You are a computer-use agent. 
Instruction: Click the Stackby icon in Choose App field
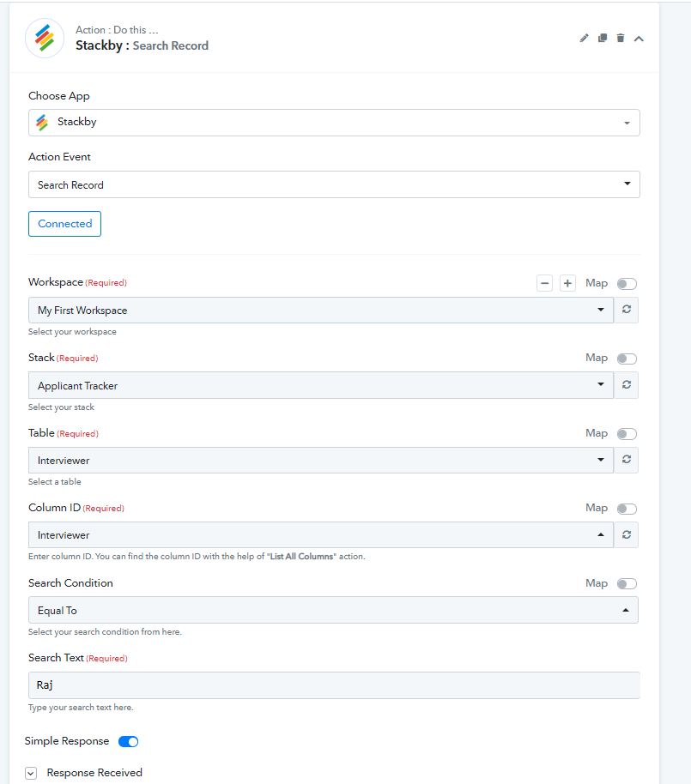point(43,122)
